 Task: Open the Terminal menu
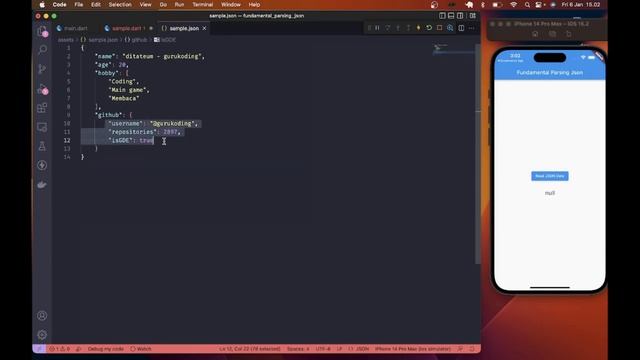pos(202,4)
